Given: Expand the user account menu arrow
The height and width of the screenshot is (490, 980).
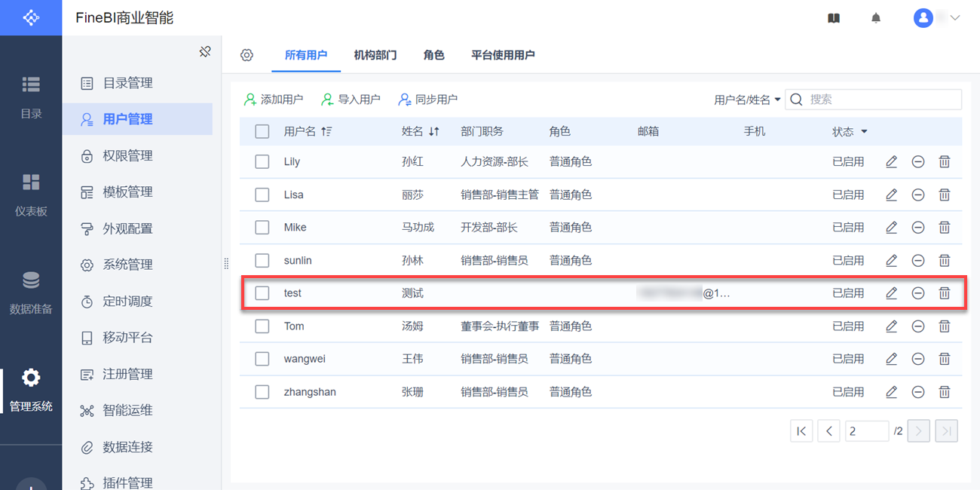Looking at the screenshot, I should (x=954, y=18).
